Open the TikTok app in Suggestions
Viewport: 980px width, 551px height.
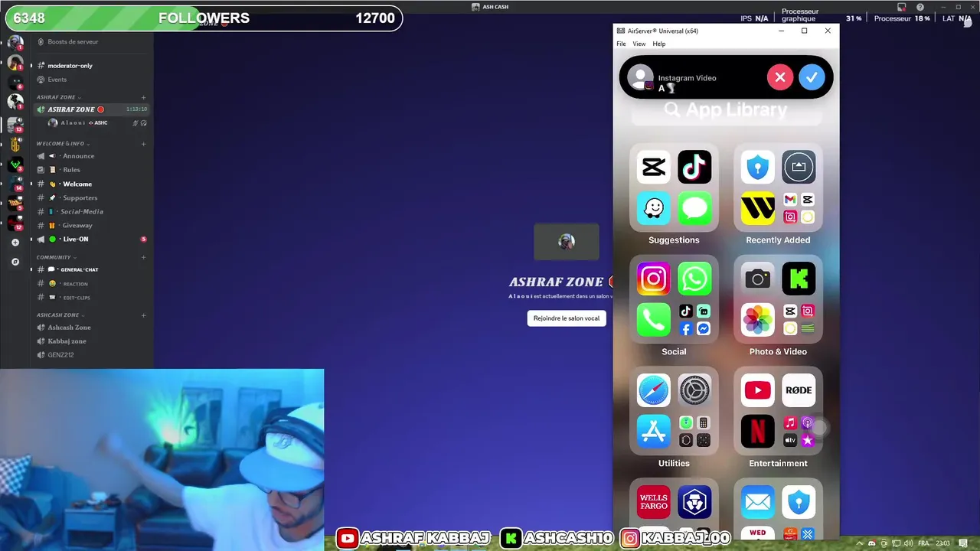(694, 167)
